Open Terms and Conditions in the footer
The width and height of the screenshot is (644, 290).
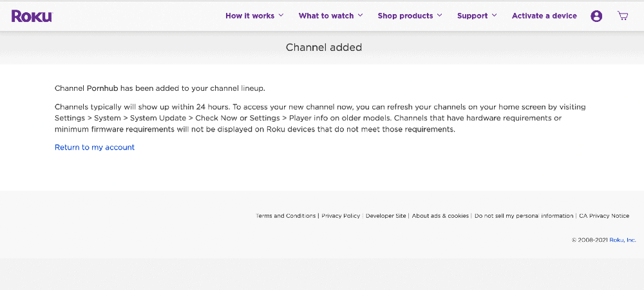pos(285,216)
